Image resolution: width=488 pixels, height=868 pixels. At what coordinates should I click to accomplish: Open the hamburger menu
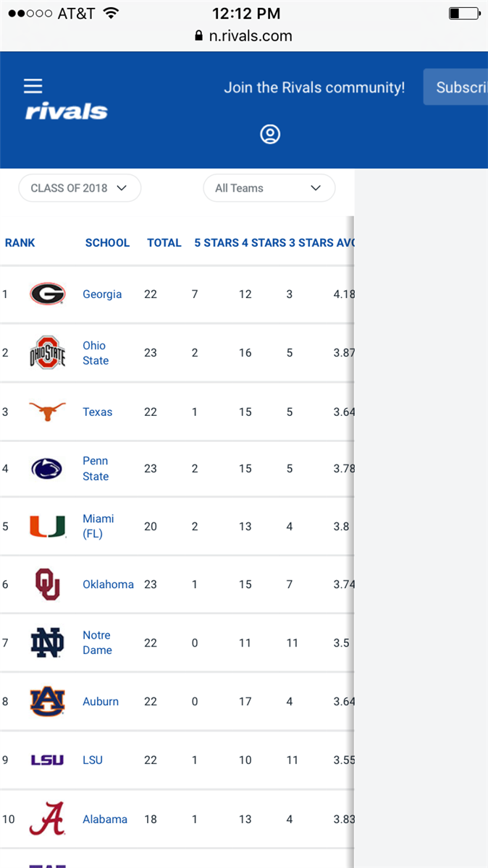tap(33, 86)
